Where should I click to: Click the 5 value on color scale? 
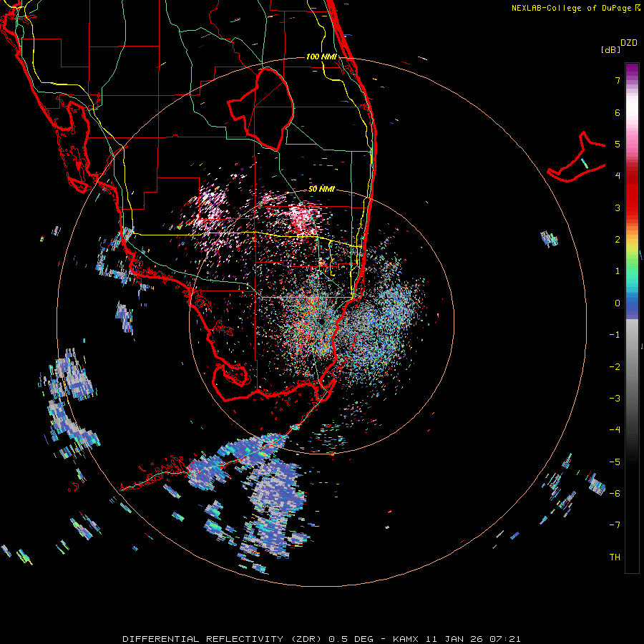click(x=618, y=144)
